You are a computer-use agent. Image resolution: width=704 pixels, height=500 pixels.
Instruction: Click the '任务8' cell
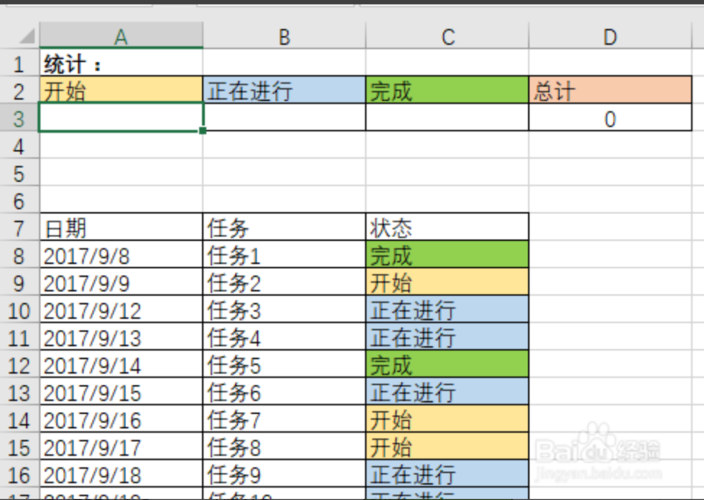[x=284, y=447]
